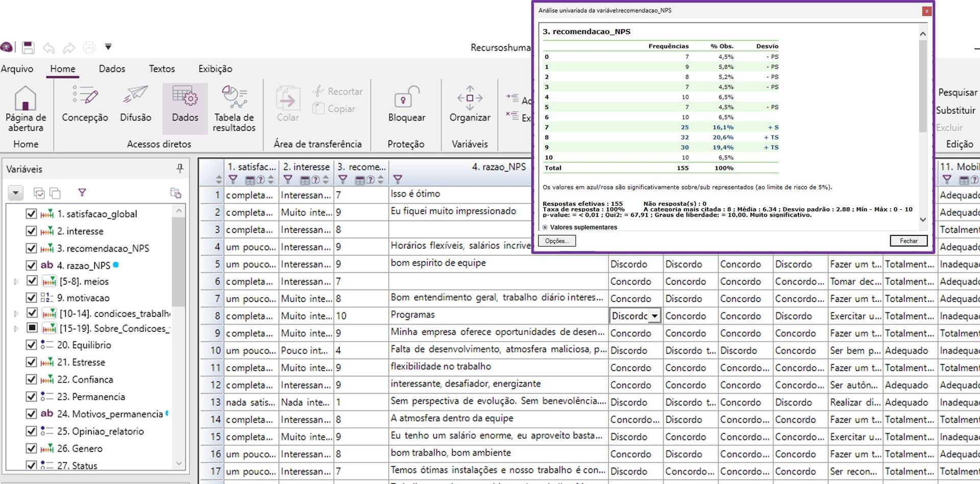Click the Bloquear padlock icon

[406, 96]
